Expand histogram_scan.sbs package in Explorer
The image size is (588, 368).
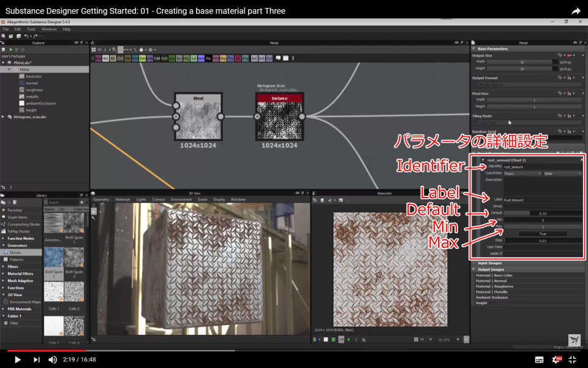click(x=3, y=117)
